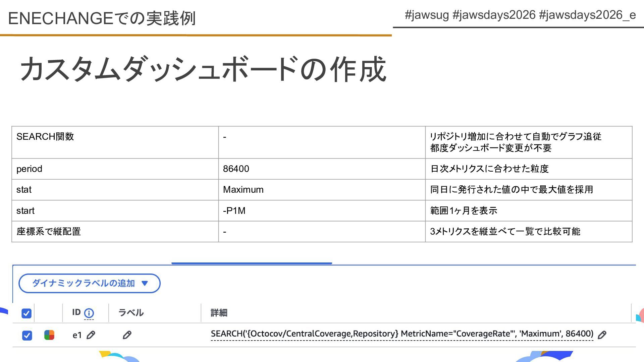Click the ラベル column header

[x=131, y=313]
